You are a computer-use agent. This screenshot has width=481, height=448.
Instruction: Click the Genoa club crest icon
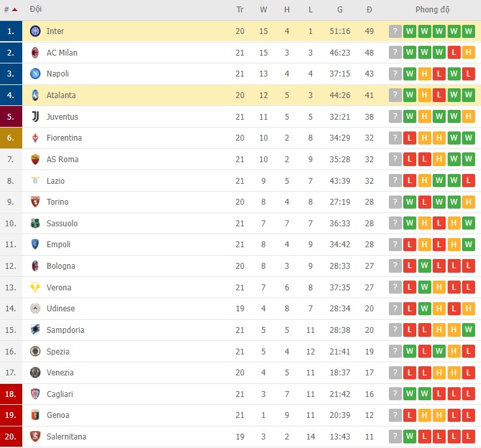coord(35,415)
